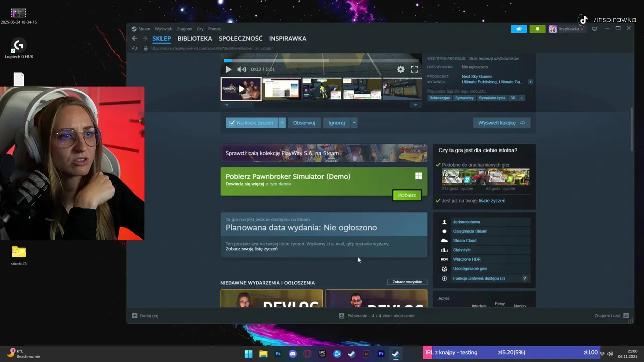Screen dimensions: 644x362
Task: Click the Symulatory tag
Action: (464, 98)
